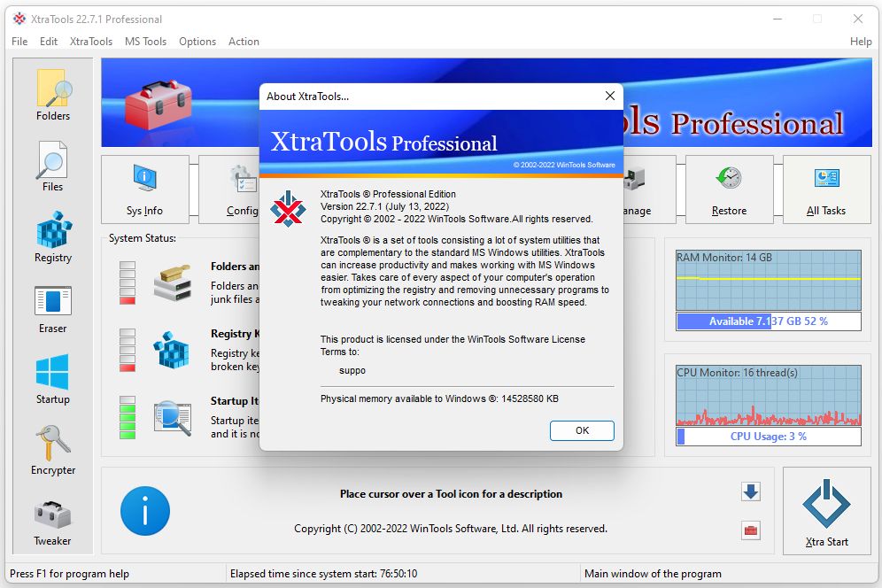
Task: Open the Options menu
Action: (197, 42)
